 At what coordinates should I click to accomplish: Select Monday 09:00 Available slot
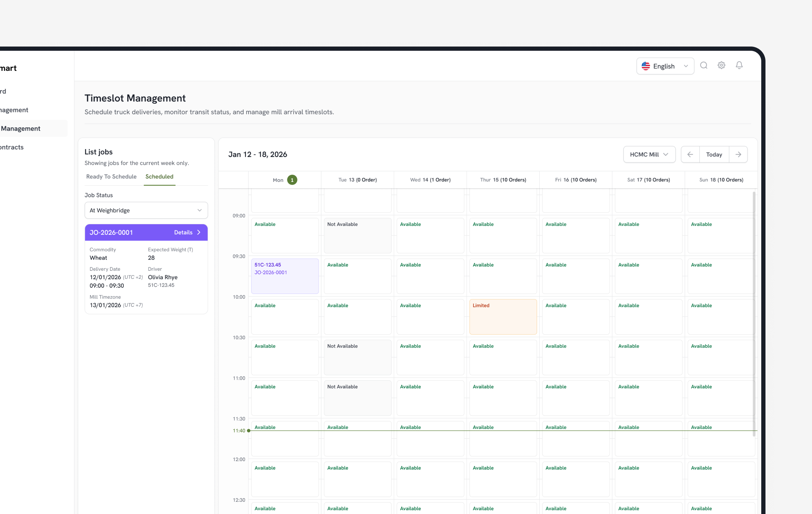coord(285,235)
